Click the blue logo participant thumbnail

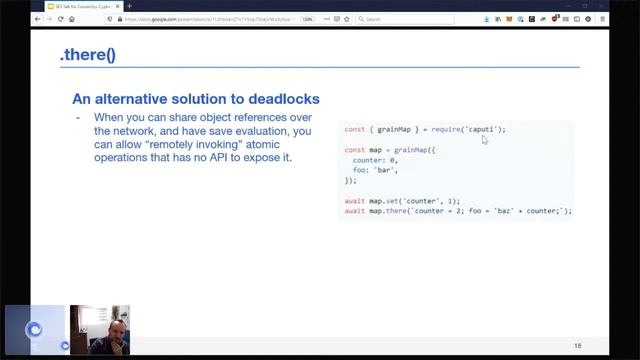pos(35,330)
